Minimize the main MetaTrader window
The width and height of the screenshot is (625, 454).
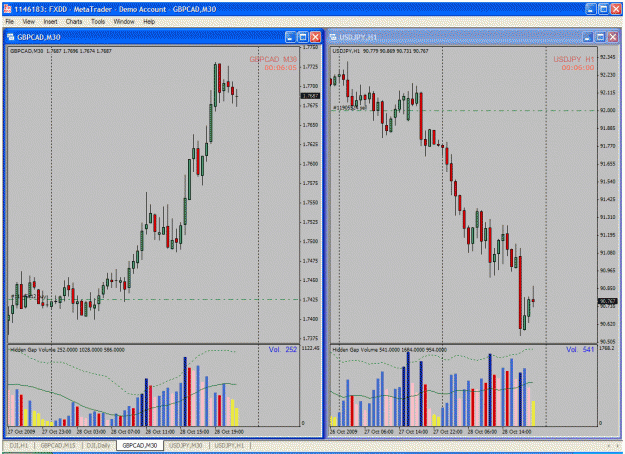(x=591, y=9)
